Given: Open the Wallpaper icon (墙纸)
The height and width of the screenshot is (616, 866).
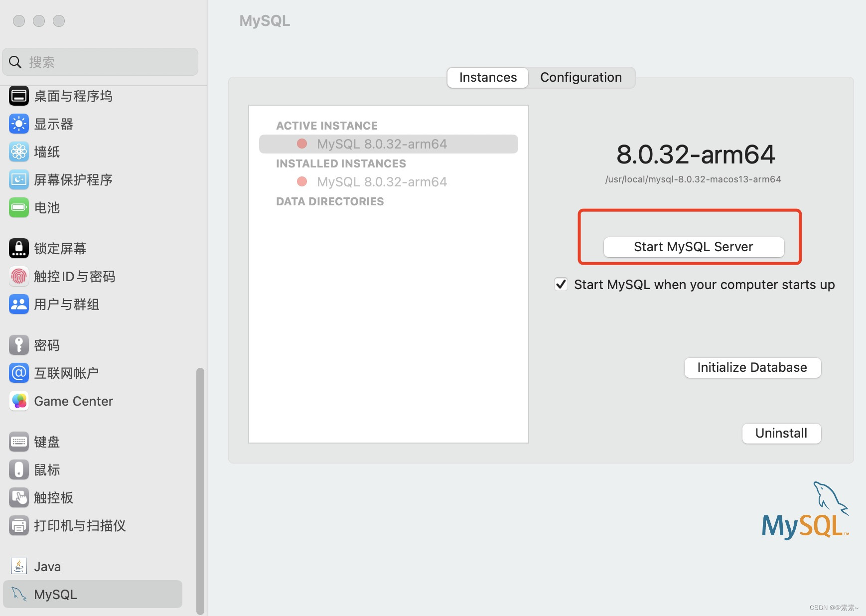Looking at the screenshot, I should coord(19,152).
